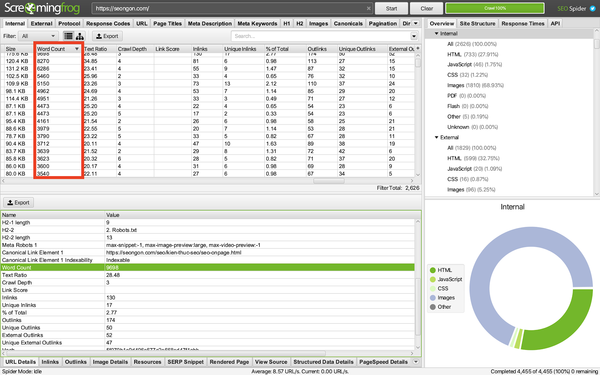Click the lower Export button

[x=18, y=202]
